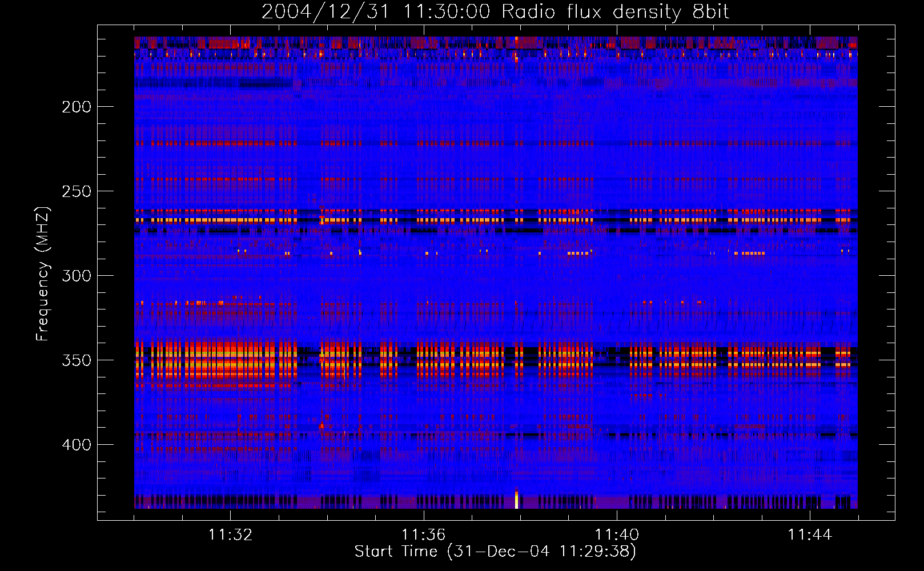Select the 200 frequency tick label
924x571 pixels.
[77, 107]
